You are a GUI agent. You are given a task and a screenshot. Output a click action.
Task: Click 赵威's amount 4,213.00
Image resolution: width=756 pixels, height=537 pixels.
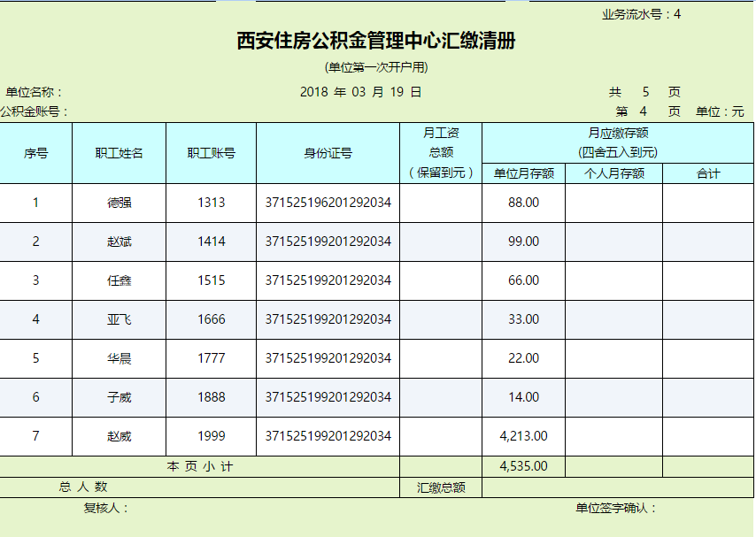click(526, 436)
